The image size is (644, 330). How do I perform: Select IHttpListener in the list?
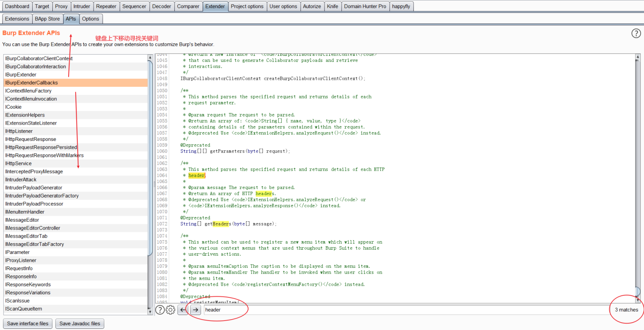click(76, 131)
